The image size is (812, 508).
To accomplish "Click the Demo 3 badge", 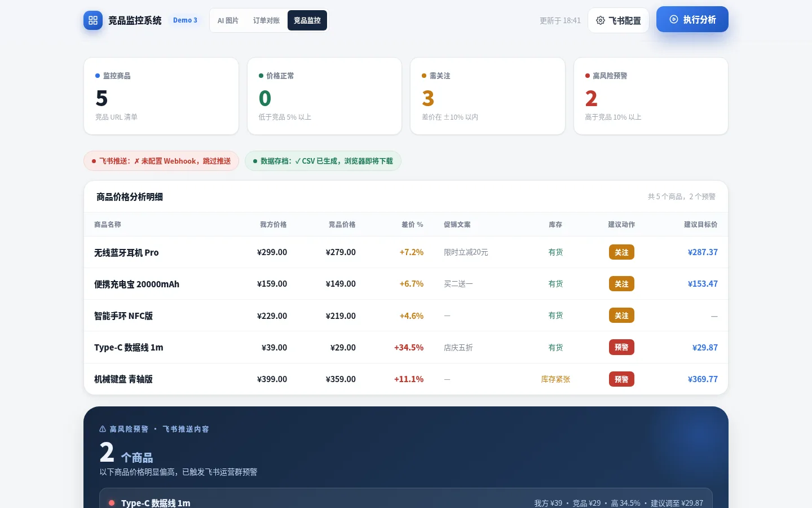I will point(185,20).
